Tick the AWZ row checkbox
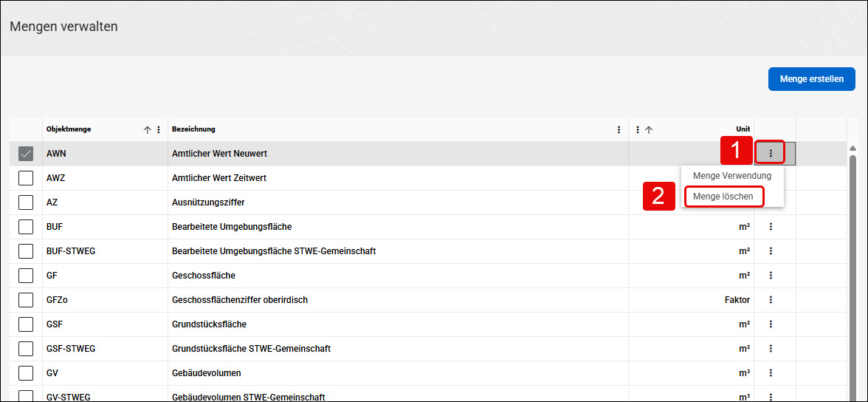Image resolution: width=868 pixels, height=402 pixels. (x=26, y=178)
